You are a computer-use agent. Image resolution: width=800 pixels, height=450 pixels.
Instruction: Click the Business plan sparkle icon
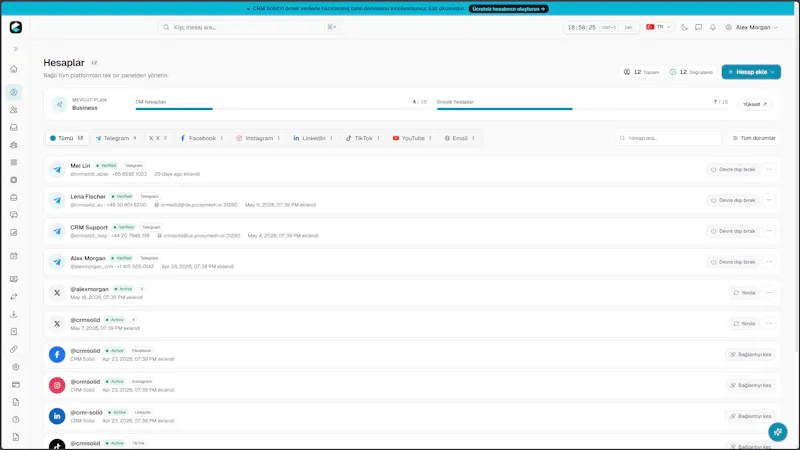click(x=60, y=104)
